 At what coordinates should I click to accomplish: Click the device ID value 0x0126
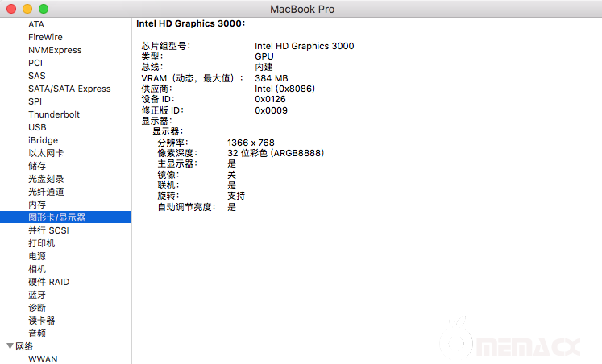(x=270, y=99)
